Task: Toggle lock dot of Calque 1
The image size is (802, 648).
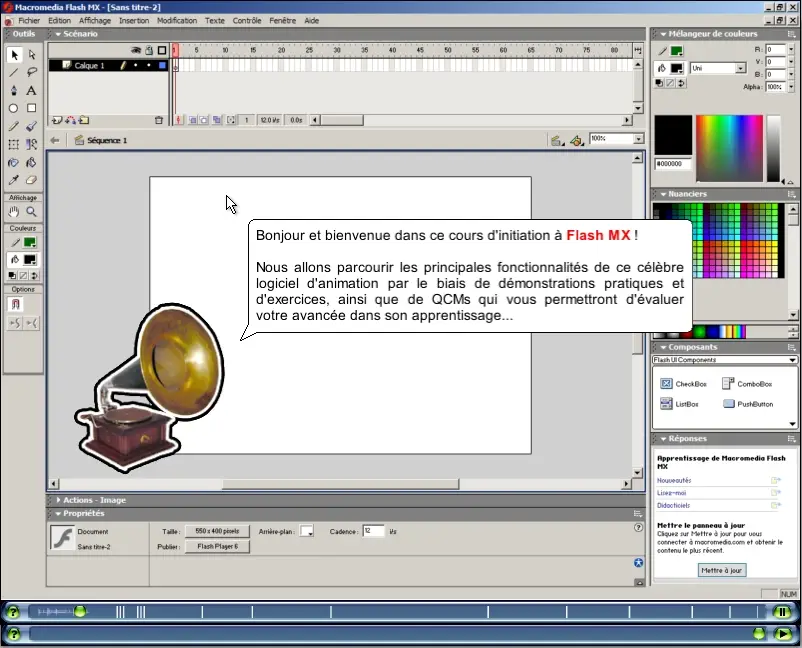Action: tap(149, 65)
